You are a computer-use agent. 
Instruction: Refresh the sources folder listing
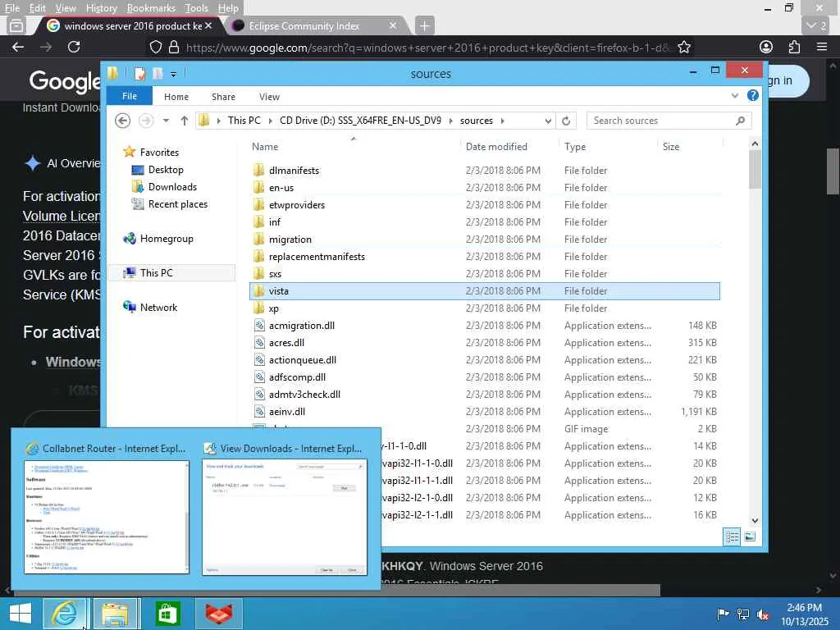point(566,121)
